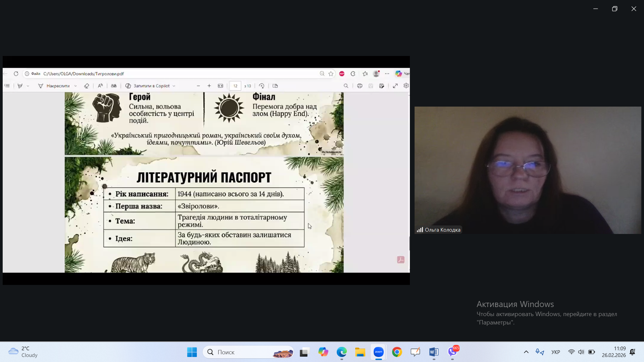Expand the Накреслити draw options arrow
This screenshot has height=362, width=644.
[x=75, y=86]
